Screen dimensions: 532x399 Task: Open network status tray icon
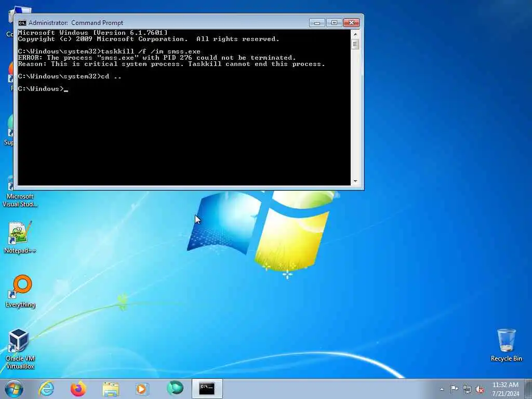coord(467,389)
